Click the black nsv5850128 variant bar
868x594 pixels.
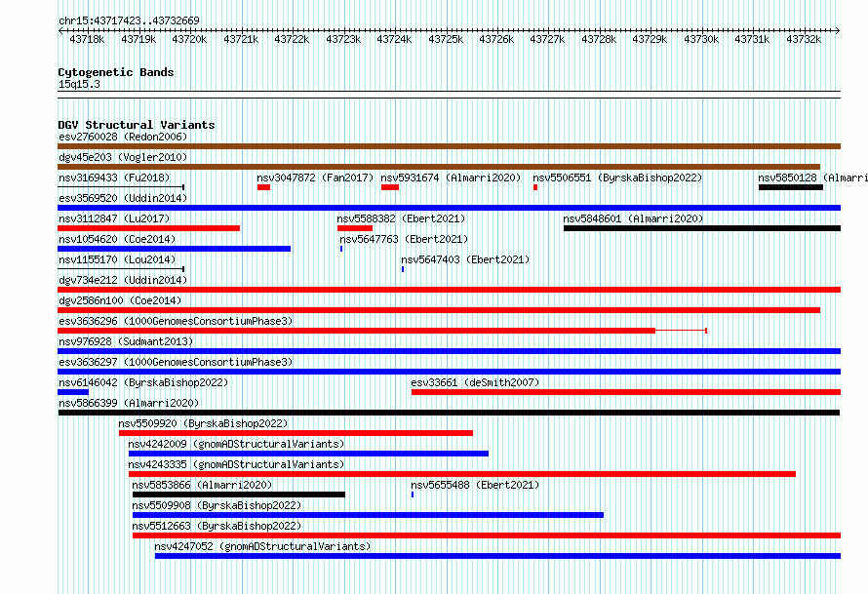point(791,187)
